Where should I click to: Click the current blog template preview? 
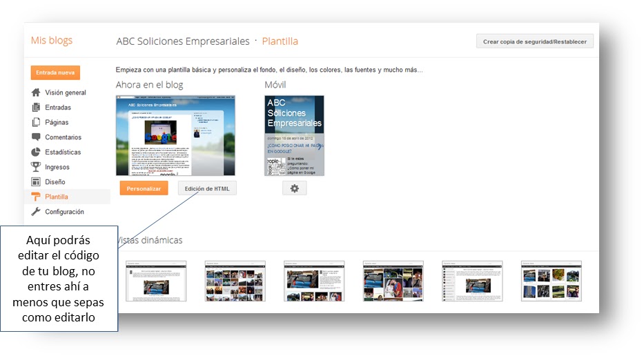[175, 135]
